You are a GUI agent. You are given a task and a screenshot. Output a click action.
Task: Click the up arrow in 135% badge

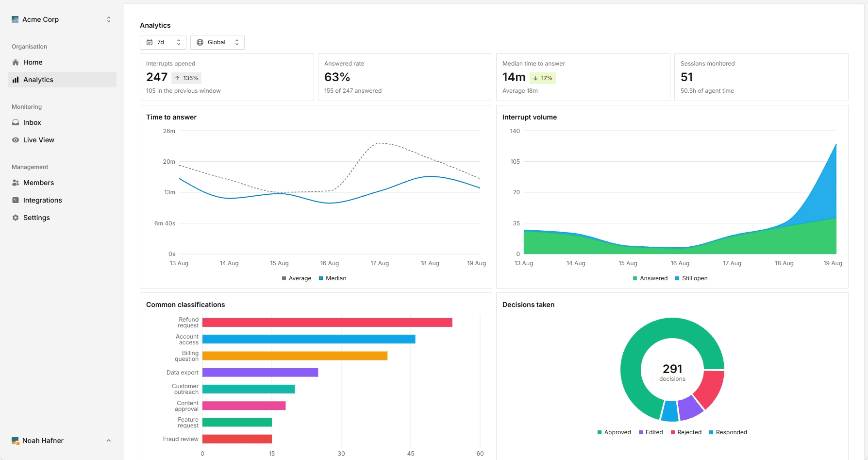pyautogui.click(x=177, y=78)
